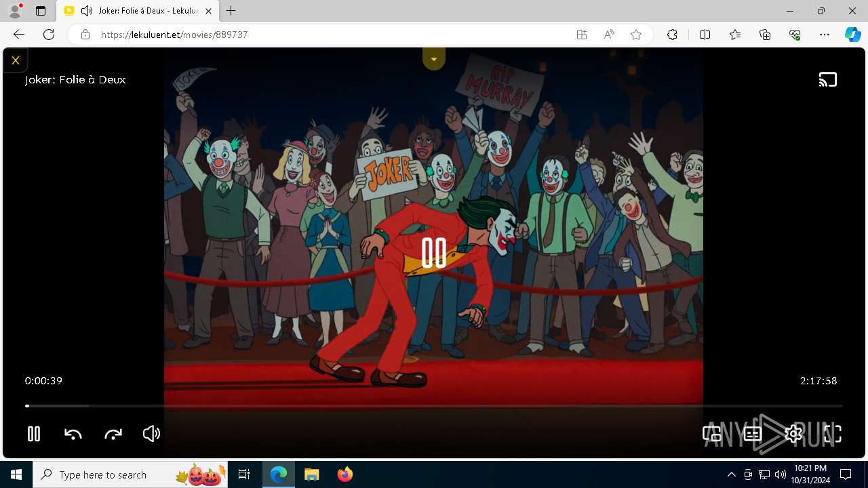Select the Joker: Folie à Deux tab

(x=138, y=11)
